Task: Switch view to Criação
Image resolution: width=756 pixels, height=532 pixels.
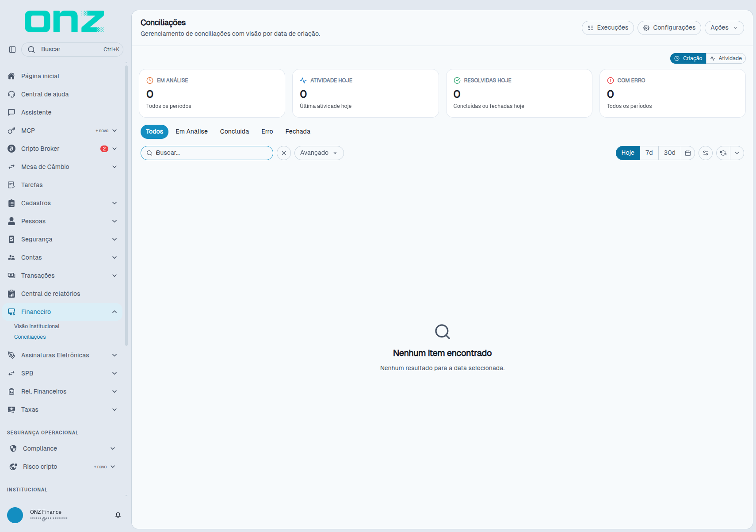Action: pos(688,58)
